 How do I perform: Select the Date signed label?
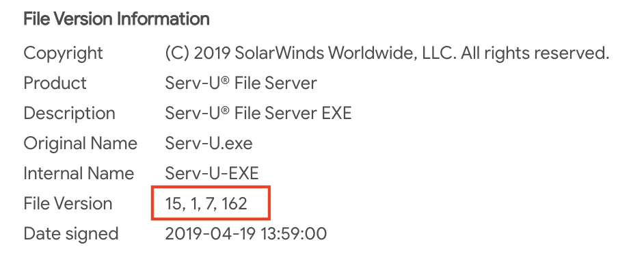click(71, 234)
